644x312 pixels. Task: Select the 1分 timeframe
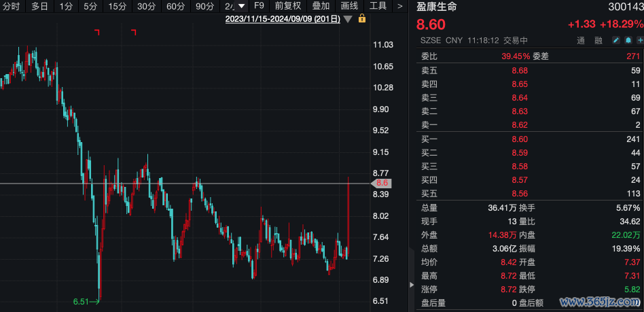[x=65, y=6]
